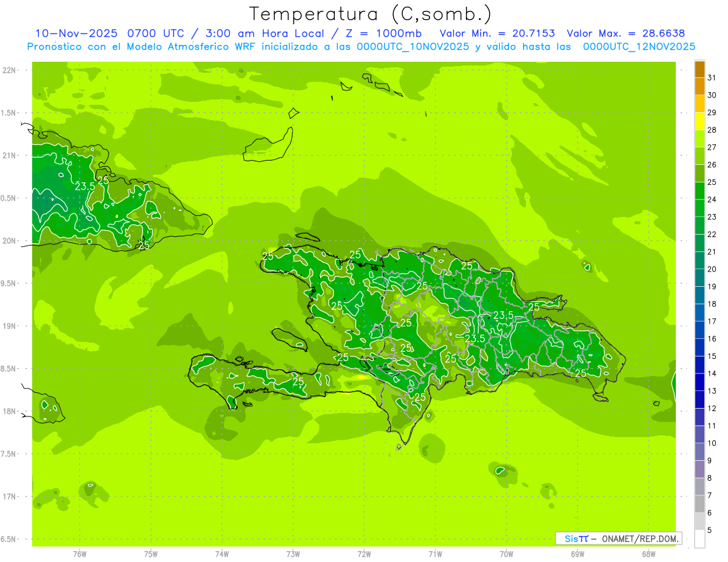Click the '70W' longitude axis label
The width and height of the screenshot is (728, 562).
506,554
